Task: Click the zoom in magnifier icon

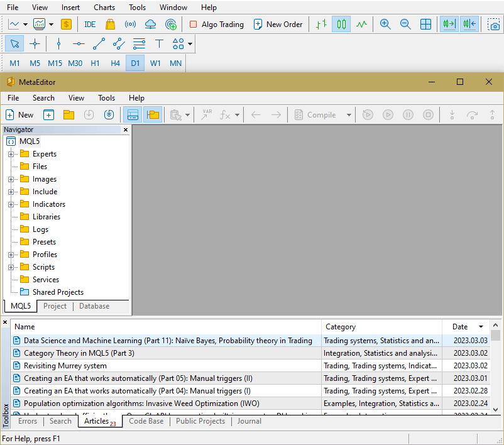Action: click(x=385, y=25)
